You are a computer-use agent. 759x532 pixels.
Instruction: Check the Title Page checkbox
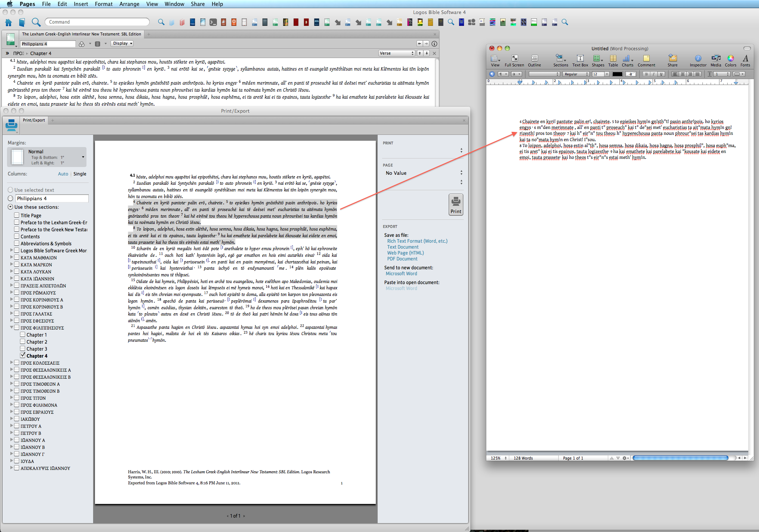tap(17, 215)
